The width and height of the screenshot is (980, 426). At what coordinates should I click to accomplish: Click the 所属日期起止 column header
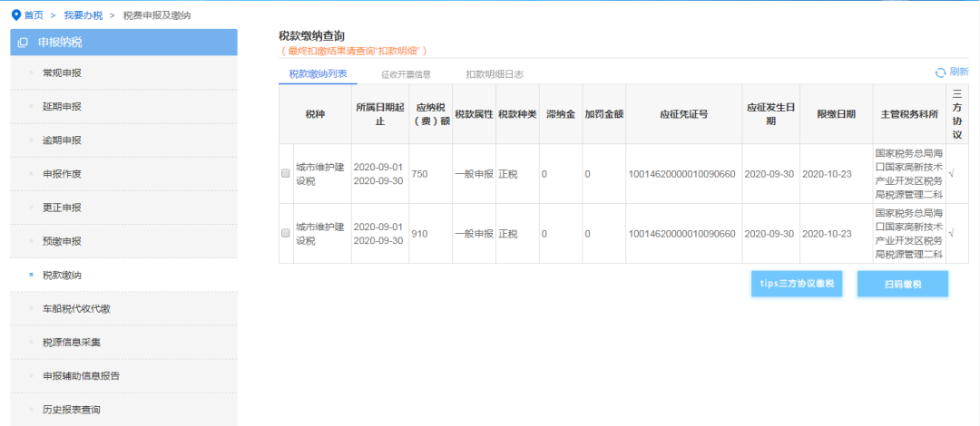coord(380,114)
